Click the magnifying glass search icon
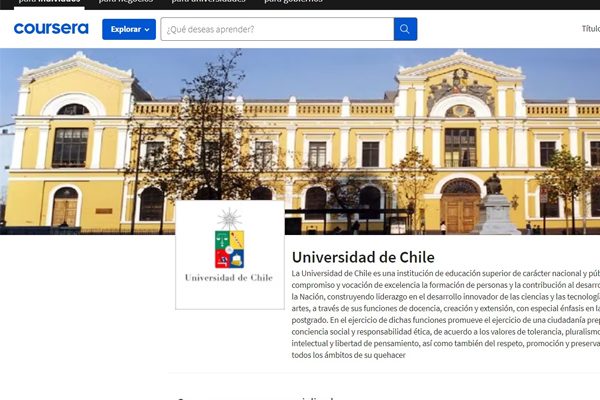The image size is (600, 400). [405, 29]
